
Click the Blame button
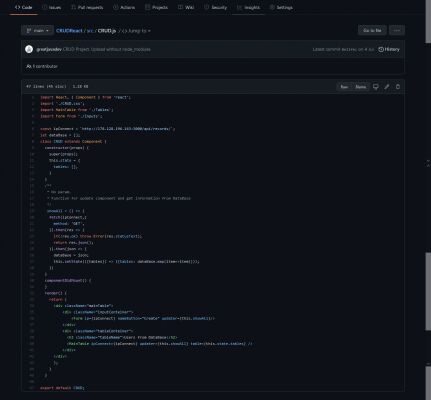click(x=360, y=87)
